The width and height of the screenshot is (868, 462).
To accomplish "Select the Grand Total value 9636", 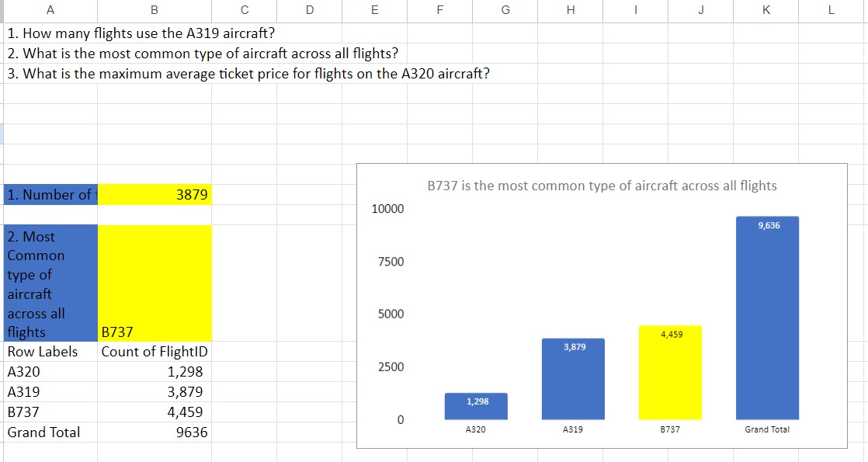I will click(155, 432).
